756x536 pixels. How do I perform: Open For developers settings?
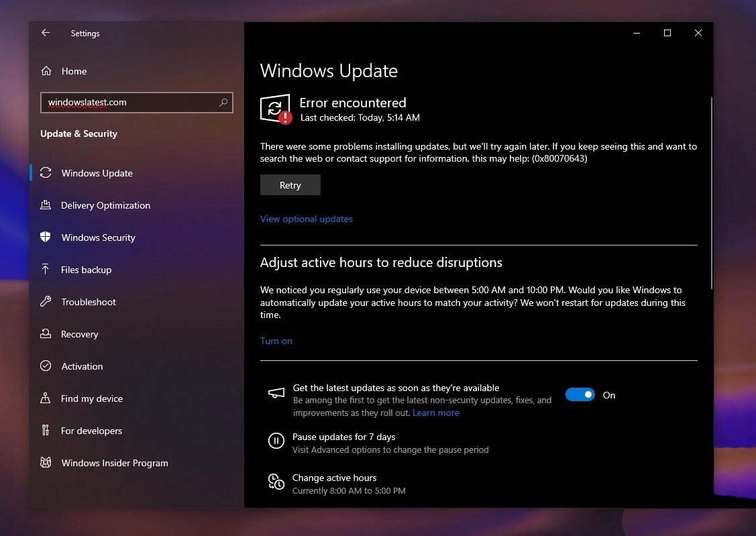click(x=91, y=431)
